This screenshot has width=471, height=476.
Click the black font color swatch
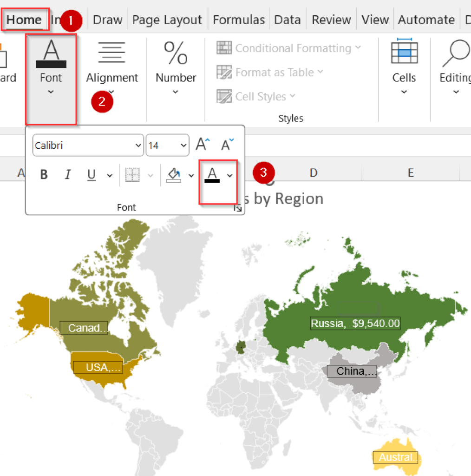point(213,180)
